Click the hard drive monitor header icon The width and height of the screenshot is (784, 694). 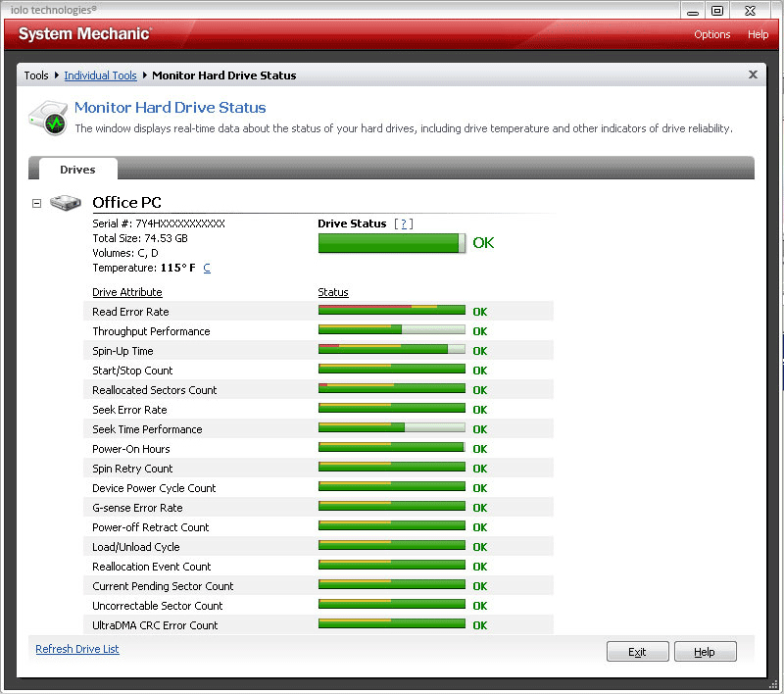click(48, 118)
